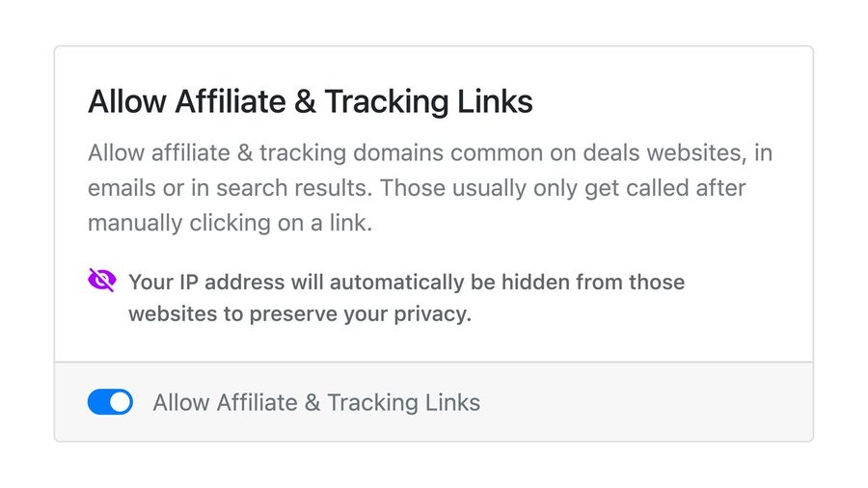Image resolution: width=868 pixels, height=488 pixels.
Task: Click the ampersand in the toggle label
Action: click(x=312, y=402)
